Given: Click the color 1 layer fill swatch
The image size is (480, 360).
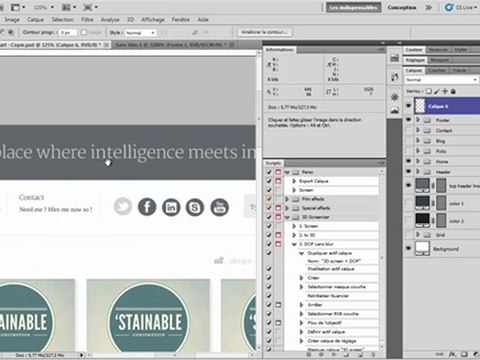Looking at the screenshot, I should point(422,202).
